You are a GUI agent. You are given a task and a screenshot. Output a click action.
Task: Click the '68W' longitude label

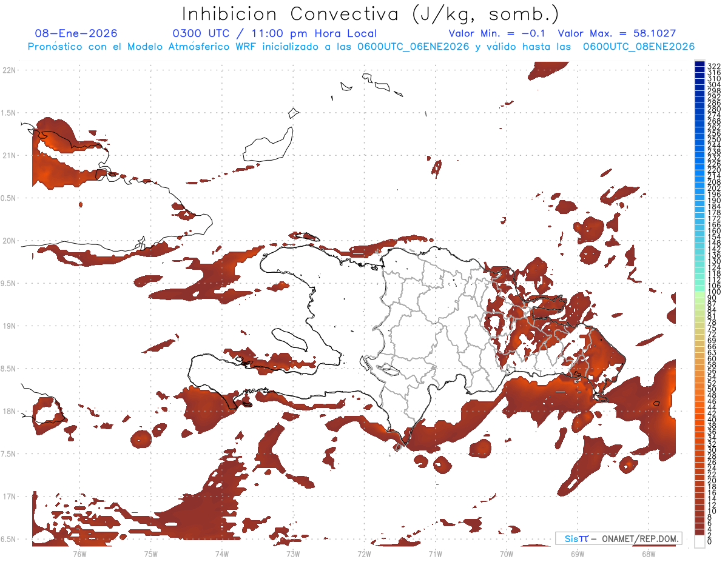[648, 554]
